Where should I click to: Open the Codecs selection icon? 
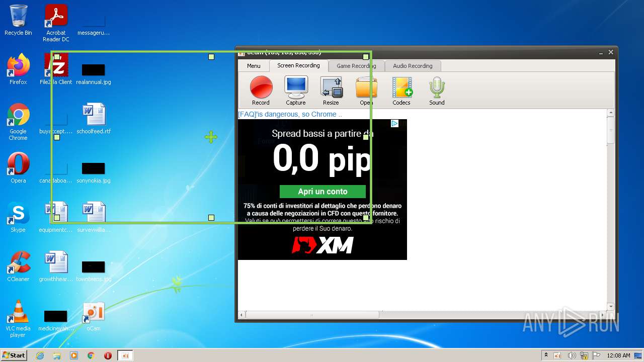pyautogui.click(x=401, y=90)
